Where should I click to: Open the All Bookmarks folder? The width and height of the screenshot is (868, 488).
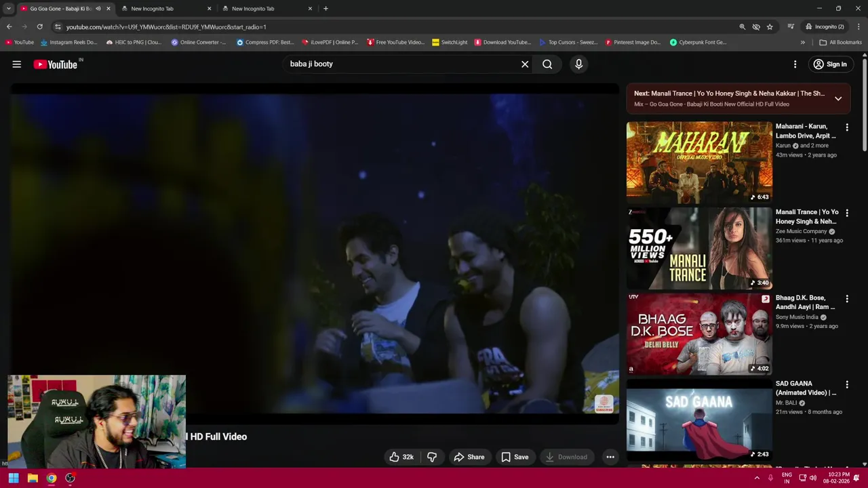coord(840,42)
